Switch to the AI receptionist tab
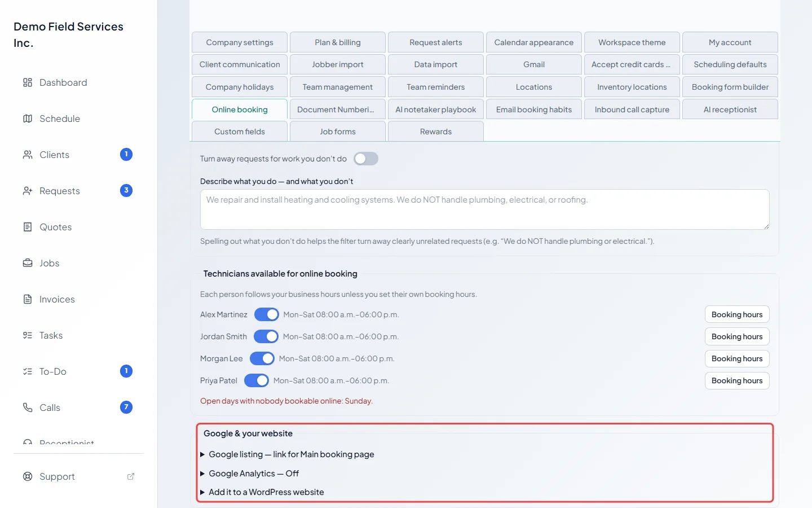Image resolution: width=812 pixels, height=508 pixels. point(730,110)
